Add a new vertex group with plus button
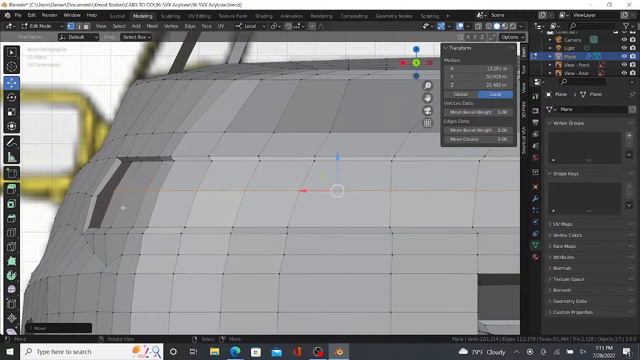640x360 pixels. pos(629,135)
